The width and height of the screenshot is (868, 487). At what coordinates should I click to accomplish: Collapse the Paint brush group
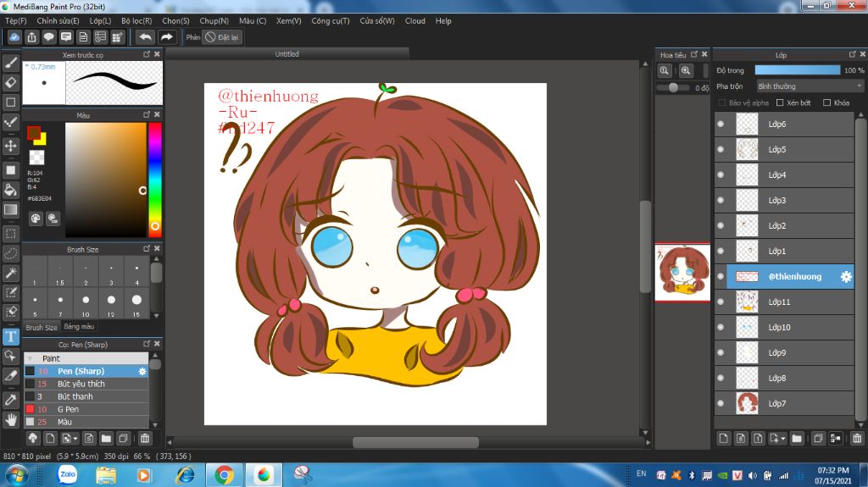tap(30, 358)
